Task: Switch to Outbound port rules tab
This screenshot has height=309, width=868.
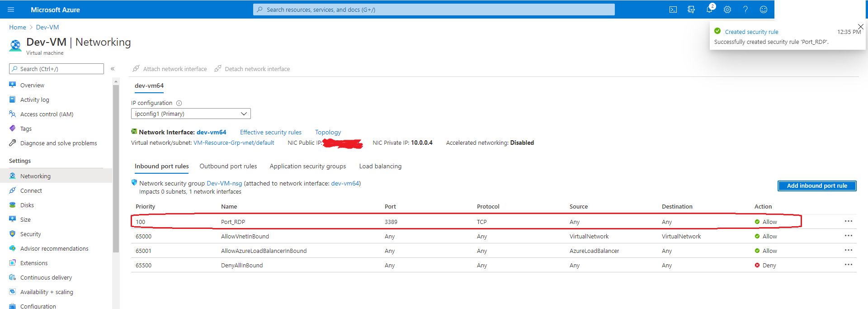Action: (x=228, y=166)
